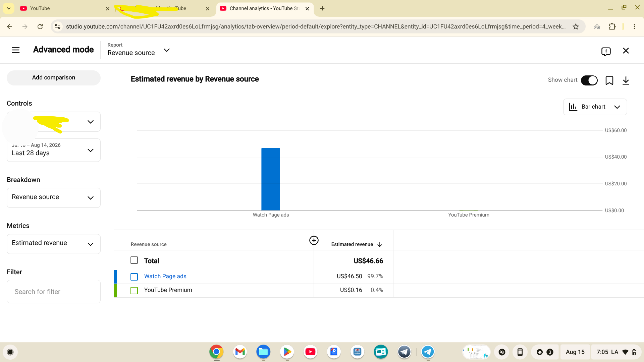Go back using browser back arrow
Screen dimensions: 644x362
tap(10, 26)
